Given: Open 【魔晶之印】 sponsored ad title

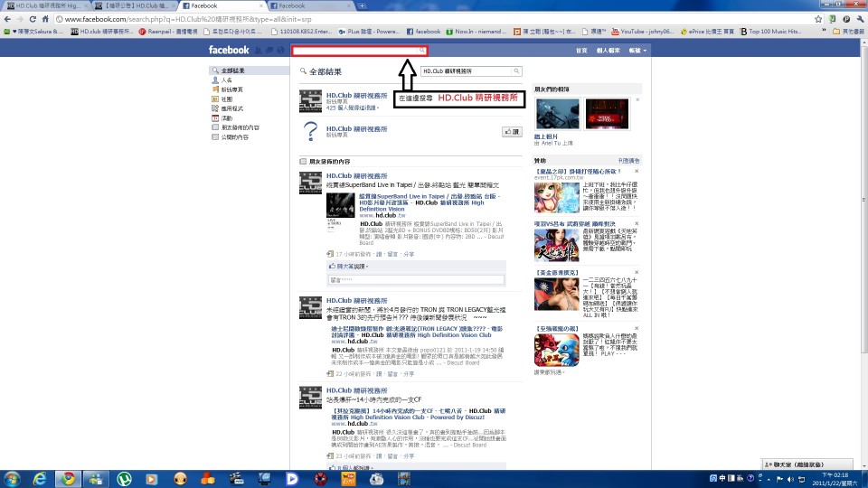Looking at the screenshot, I should tap(578, 172).
